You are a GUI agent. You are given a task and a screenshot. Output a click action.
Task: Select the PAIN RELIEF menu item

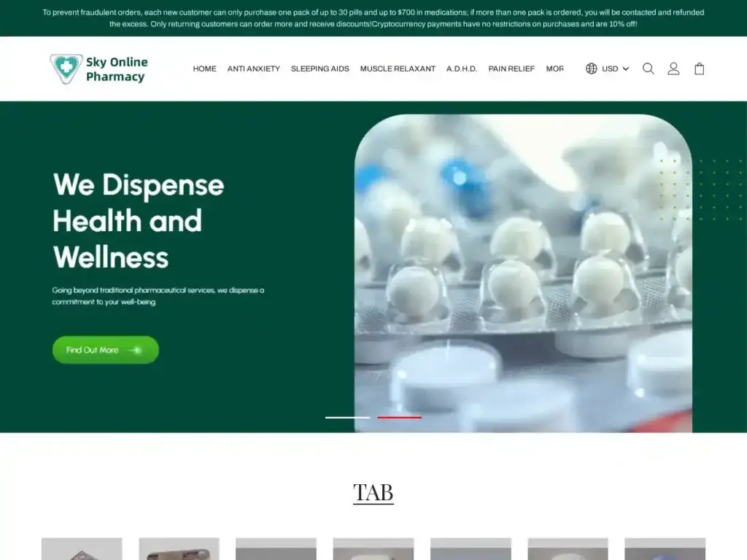click(511, 69)
